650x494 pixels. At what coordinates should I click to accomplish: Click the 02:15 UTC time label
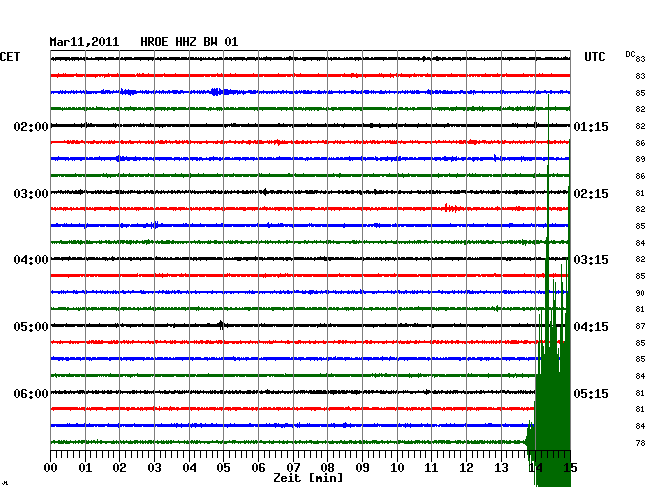tap(591, 194)
